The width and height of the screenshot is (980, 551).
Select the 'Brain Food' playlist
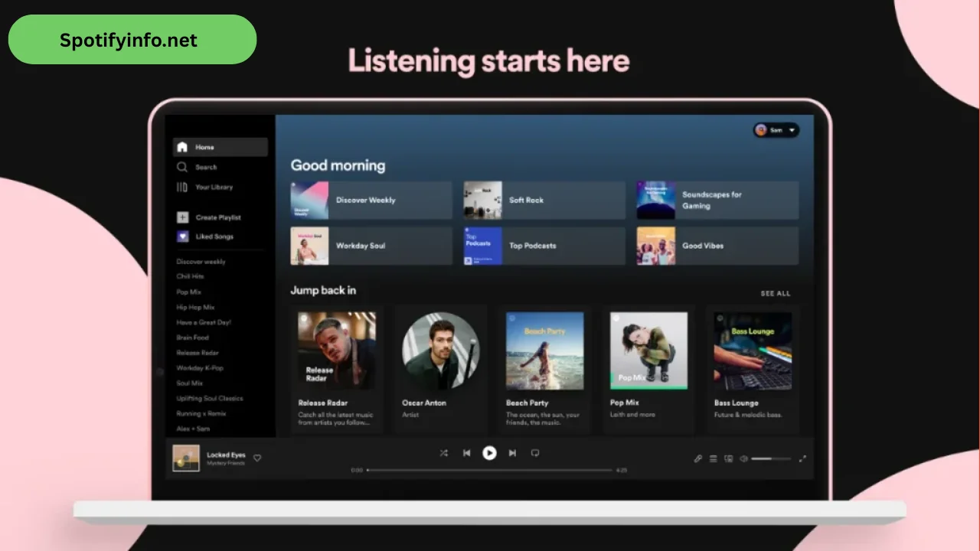(x=192, y=337)
